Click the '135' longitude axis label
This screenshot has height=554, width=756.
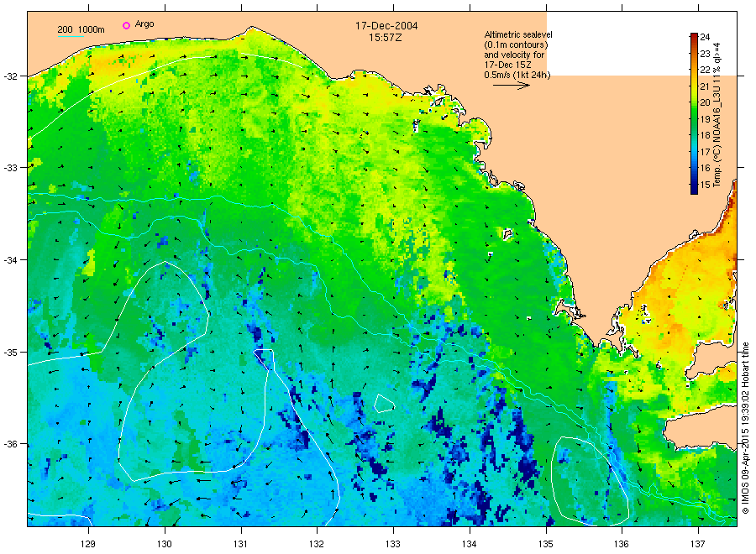(546, 544)
